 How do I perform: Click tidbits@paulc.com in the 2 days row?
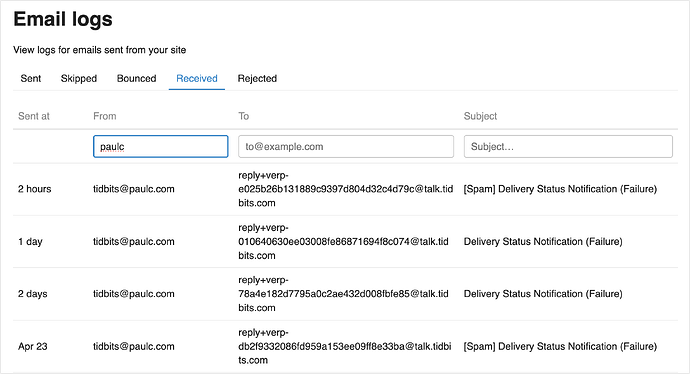click(x=134, y=294)
